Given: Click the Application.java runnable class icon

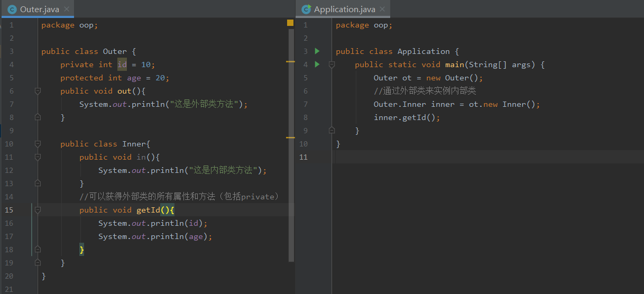Looking at the screenshot, I should coord(306,10).
